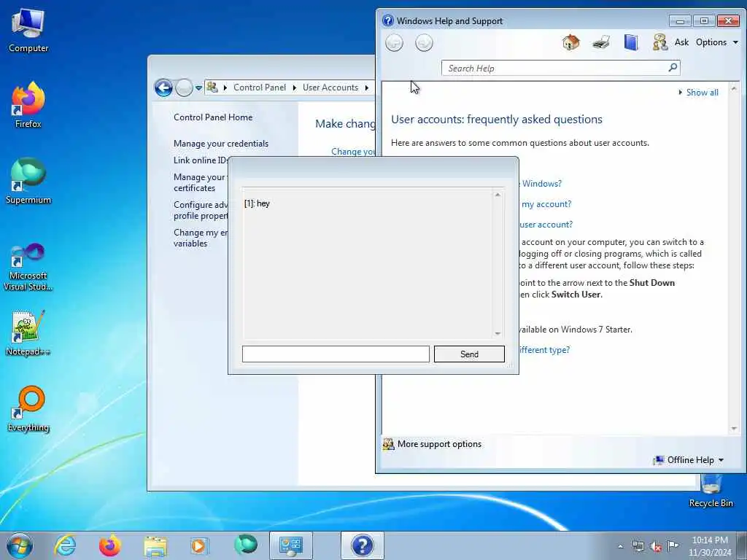Select Control Panel taskbar button

tap(290, 545)
